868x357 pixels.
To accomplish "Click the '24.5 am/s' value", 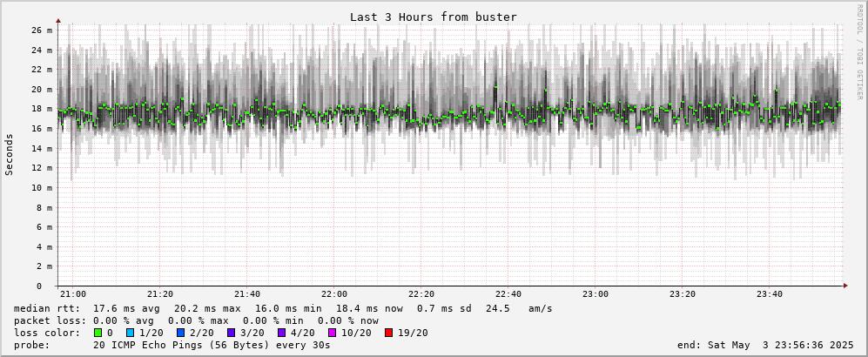I will click(519, 308).
